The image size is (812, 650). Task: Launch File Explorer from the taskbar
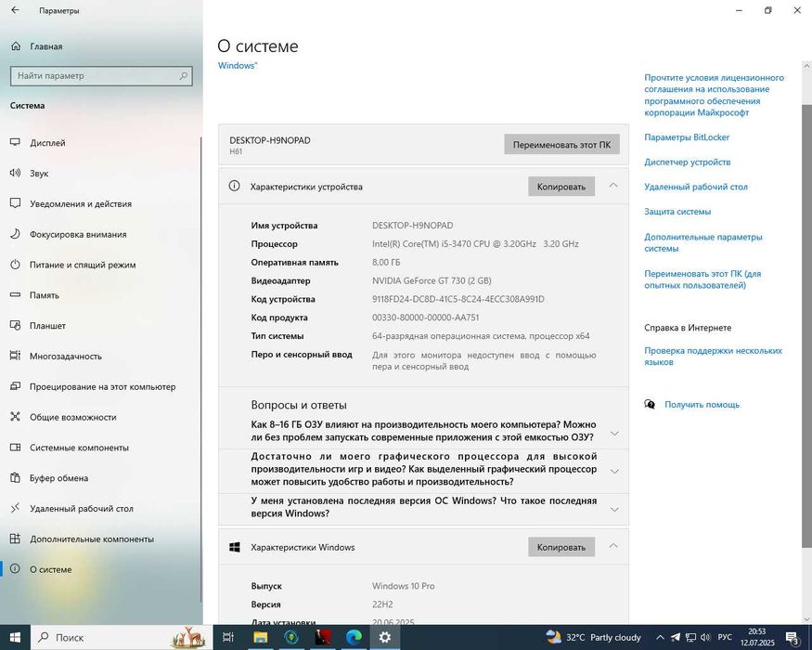tap(260, 637)
